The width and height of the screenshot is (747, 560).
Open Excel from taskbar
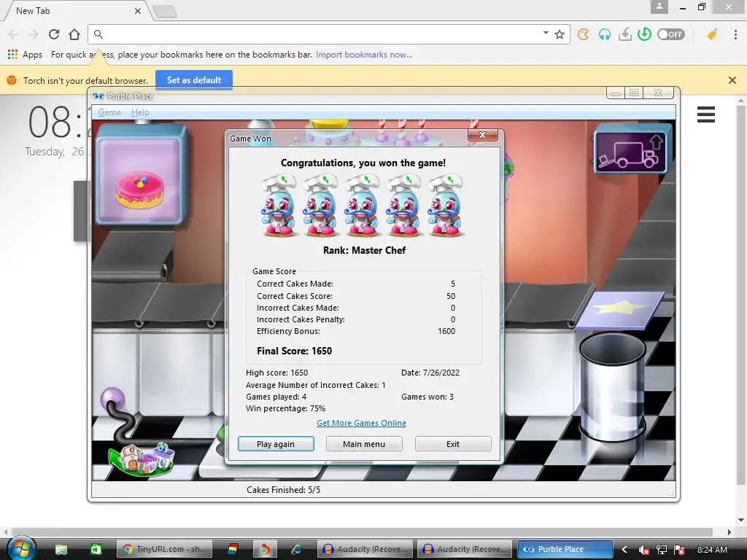point(96,549)
